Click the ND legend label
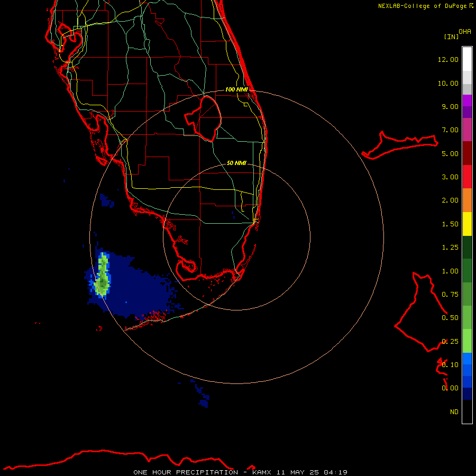 (x=454, y=412)
